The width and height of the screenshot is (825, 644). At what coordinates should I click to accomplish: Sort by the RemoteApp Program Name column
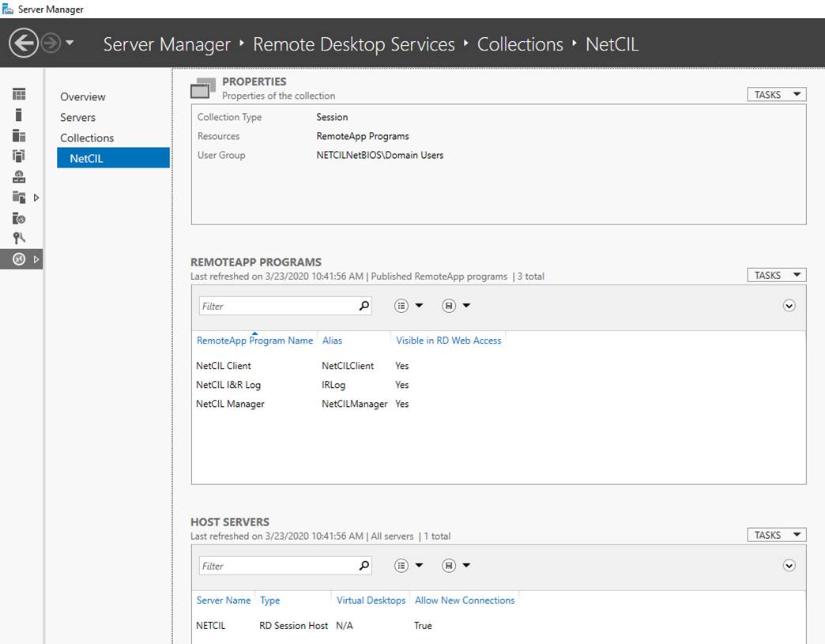click(x=254, y=341)
